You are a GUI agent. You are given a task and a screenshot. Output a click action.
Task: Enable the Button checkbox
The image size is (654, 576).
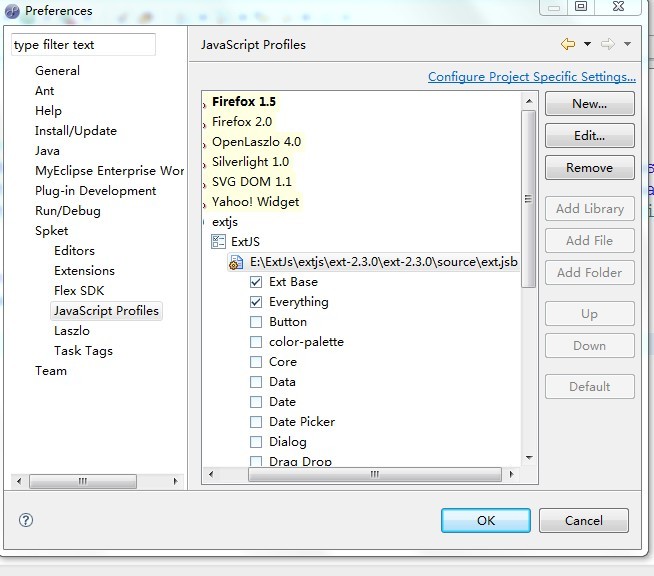[x=256, y=322]
